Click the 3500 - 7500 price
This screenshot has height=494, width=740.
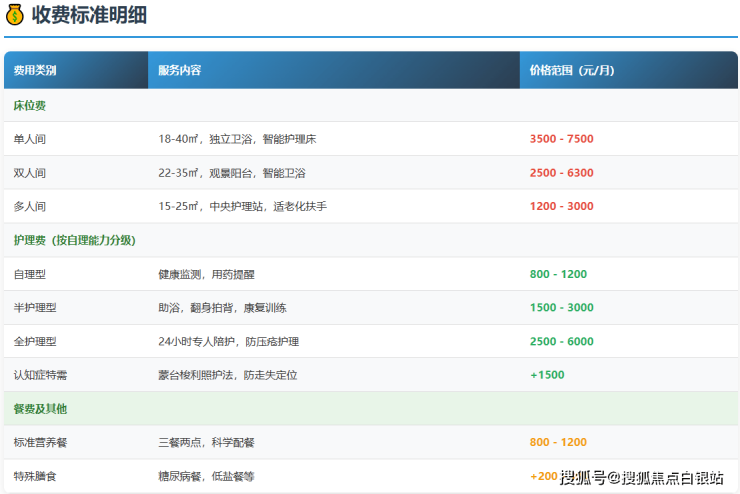coord(561,139)
